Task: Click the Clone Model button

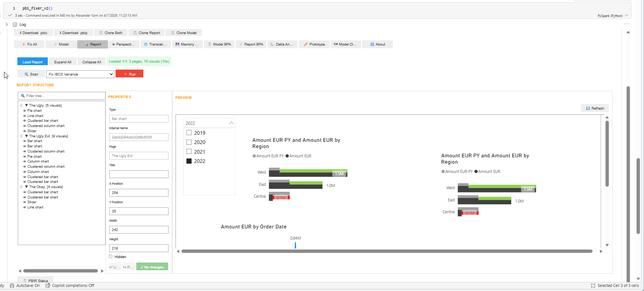Action: 184,33
